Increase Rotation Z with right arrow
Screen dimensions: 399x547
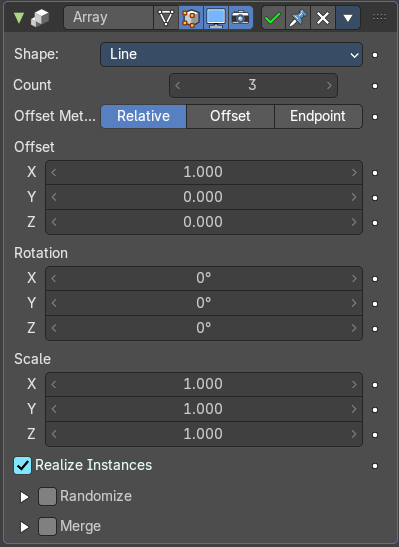[354, 328]
